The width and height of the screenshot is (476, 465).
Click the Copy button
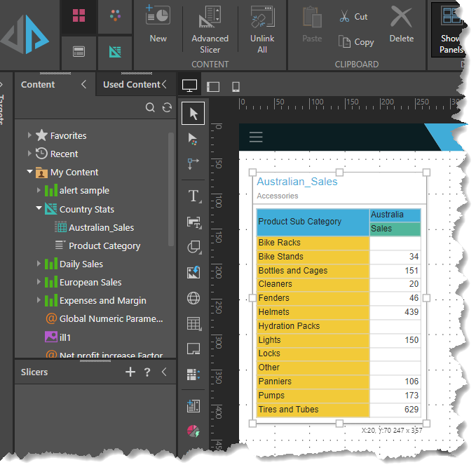[x=356, y=42]
